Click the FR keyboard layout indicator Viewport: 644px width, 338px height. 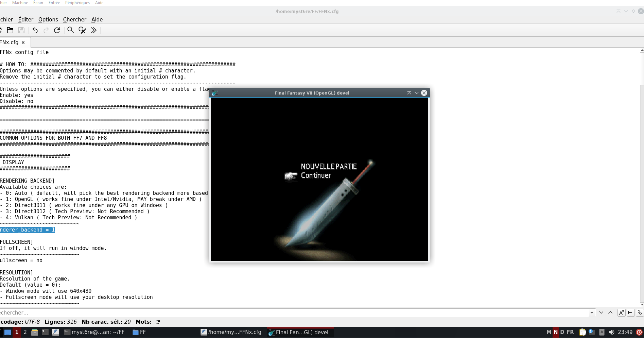pyautogui.click(x=570, y=332)
